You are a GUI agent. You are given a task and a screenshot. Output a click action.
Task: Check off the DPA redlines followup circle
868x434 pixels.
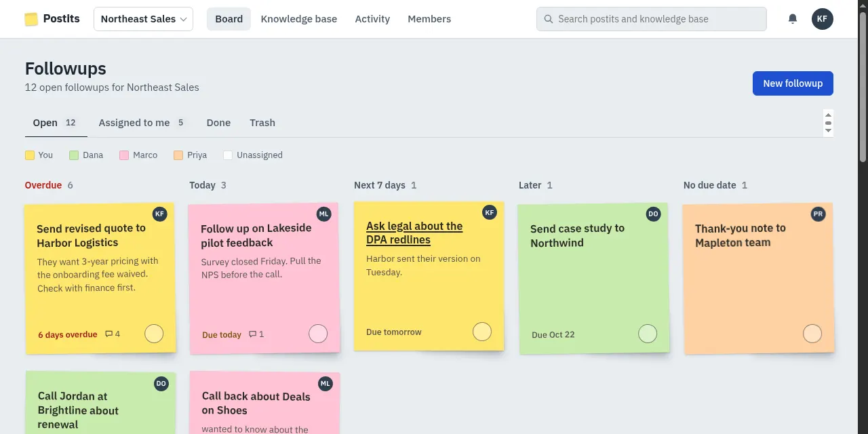tap(482, 332)
